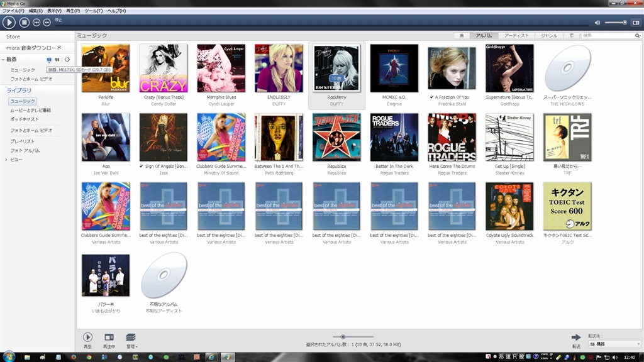The image size is (644, 362).
Task: Skip to next track
Action: coord(47,23)
